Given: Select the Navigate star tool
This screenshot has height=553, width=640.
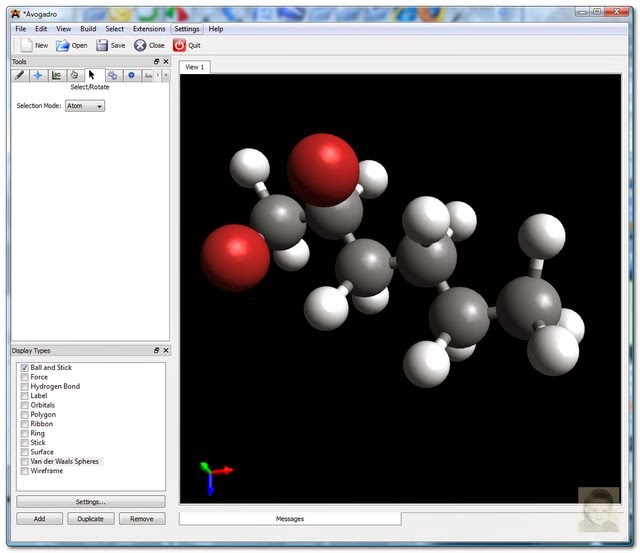Looking at the screenshot, I should [x=38, y=75].
